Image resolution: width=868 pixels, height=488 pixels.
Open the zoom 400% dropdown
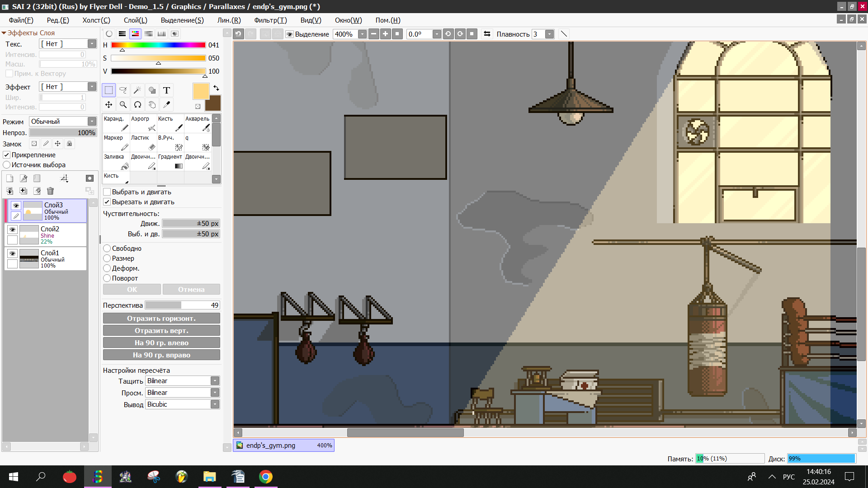(x=362, y=34)
